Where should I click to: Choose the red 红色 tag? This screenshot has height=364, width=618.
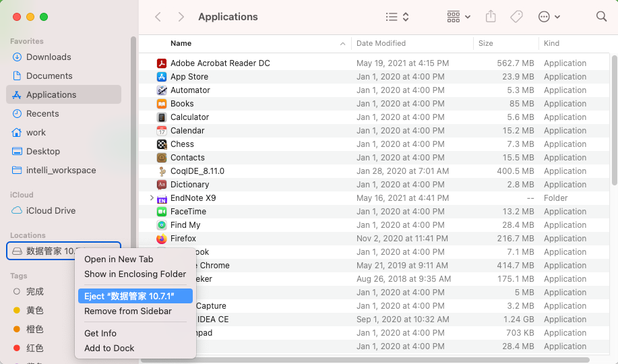click(x=34, y=348)
